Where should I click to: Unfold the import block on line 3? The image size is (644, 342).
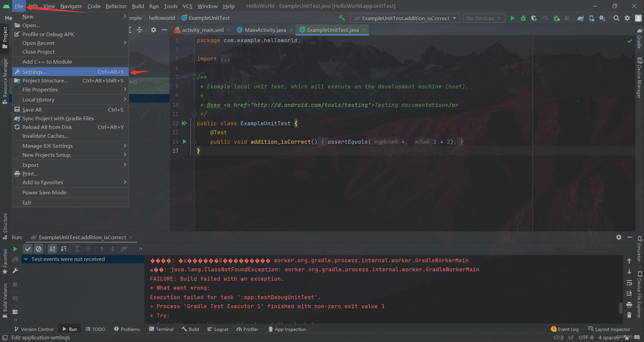click(194, 59)
